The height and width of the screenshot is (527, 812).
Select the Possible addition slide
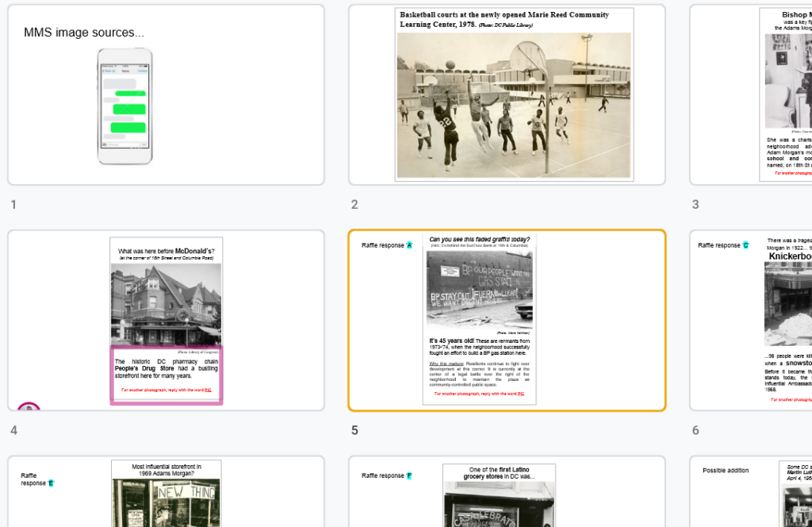(750, 491)
